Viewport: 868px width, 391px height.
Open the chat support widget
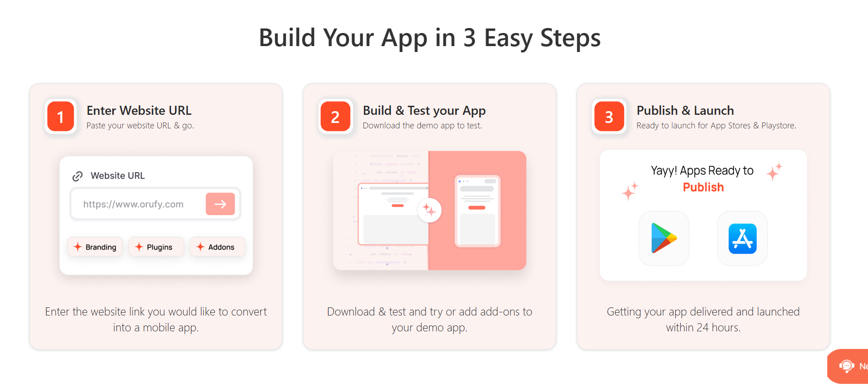[848, 366]
